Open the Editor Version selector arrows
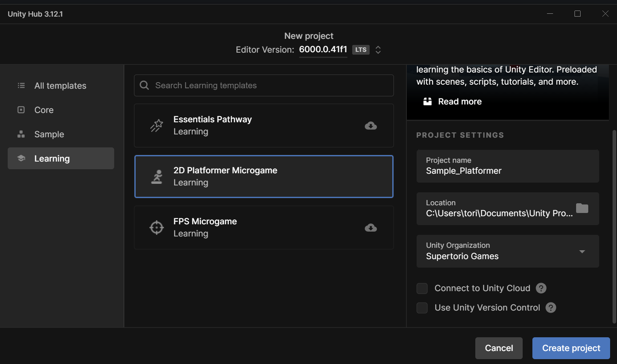 [x=378, y=50]
